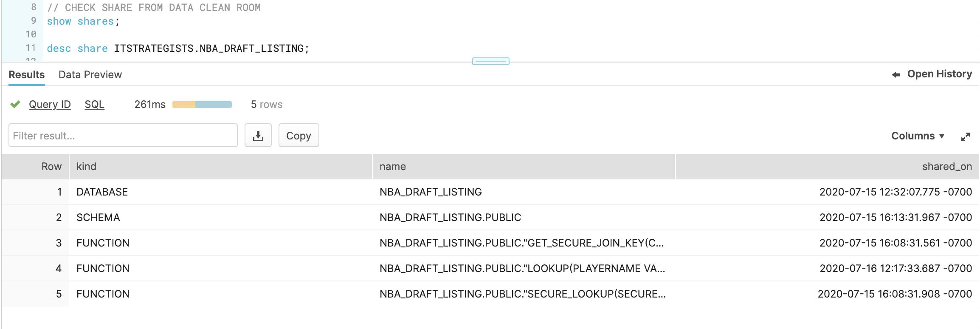Click the Row column header
Image resolution: width=980 pixels, height=329 pixels.
(x=35, y=167)
